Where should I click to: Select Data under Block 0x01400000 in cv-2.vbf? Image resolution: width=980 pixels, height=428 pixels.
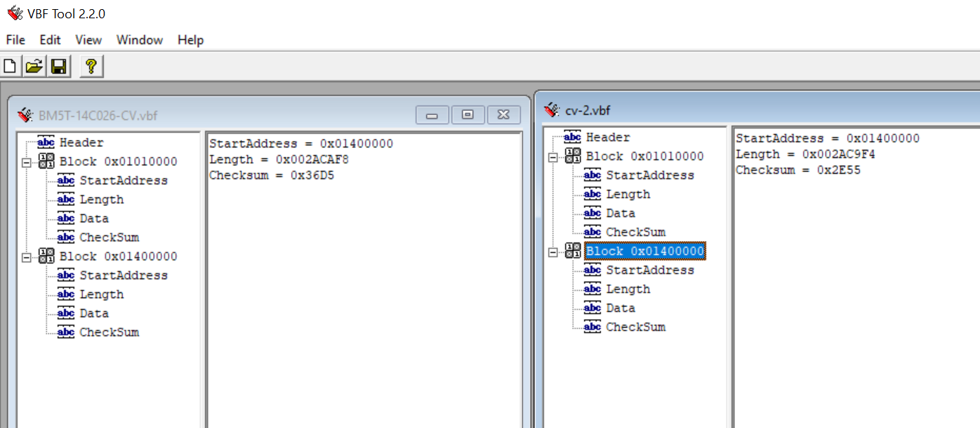(621, 308)
